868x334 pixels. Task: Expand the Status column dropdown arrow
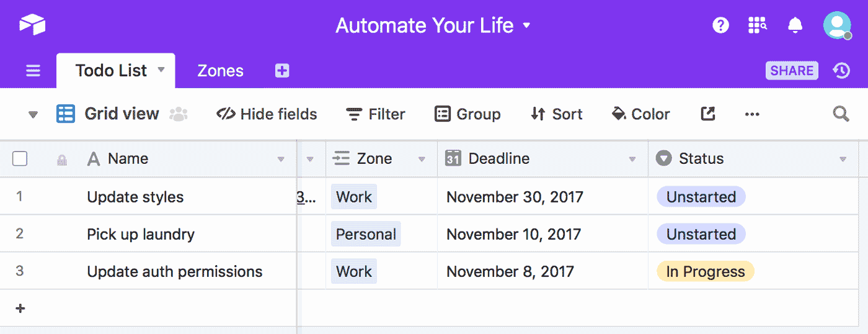coord(843,160)
